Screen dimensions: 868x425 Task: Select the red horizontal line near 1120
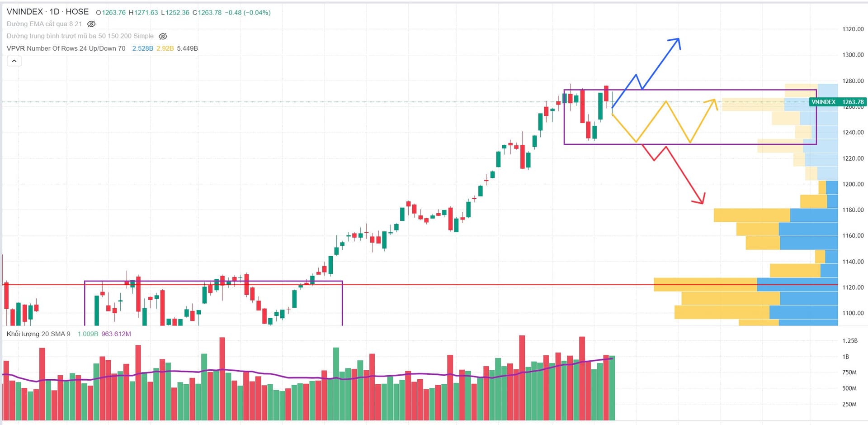click(x=452, y=285)
